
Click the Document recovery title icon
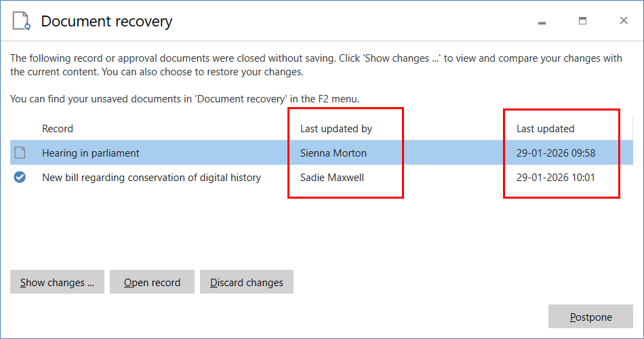click(22, 21)
